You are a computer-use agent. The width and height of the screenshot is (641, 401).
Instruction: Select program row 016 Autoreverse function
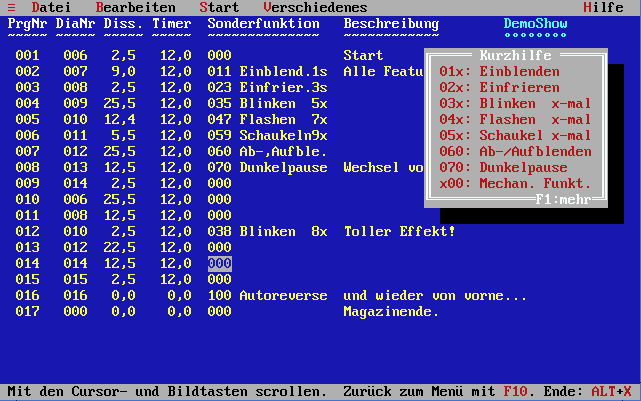[283, 295]
